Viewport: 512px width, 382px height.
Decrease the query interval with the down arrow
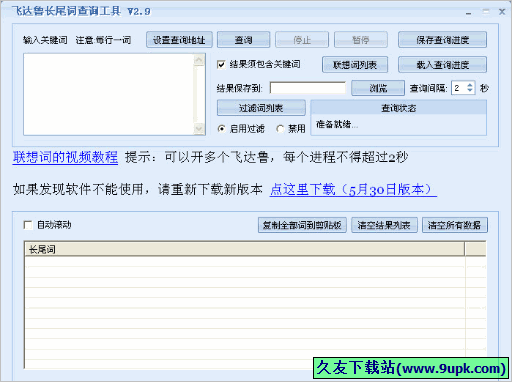pos(470,91)
